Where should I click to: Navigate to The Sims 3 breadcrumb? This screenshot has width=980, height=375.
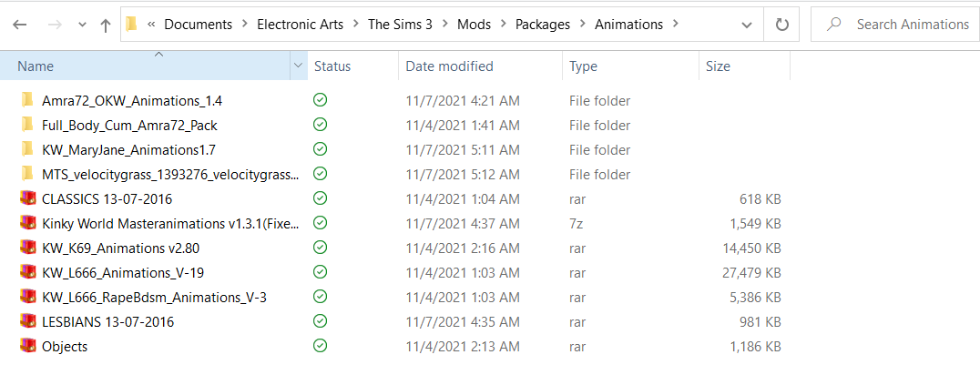click(x=403, y=25)
